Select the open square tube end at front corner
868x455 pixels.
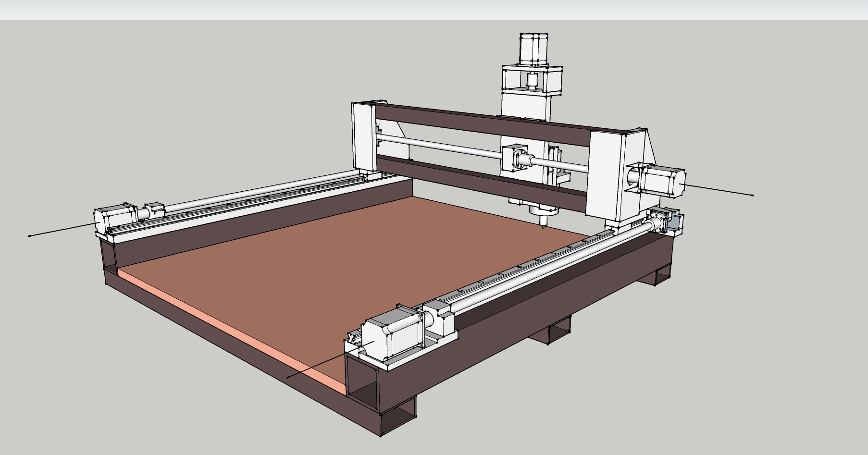(363, 382)
